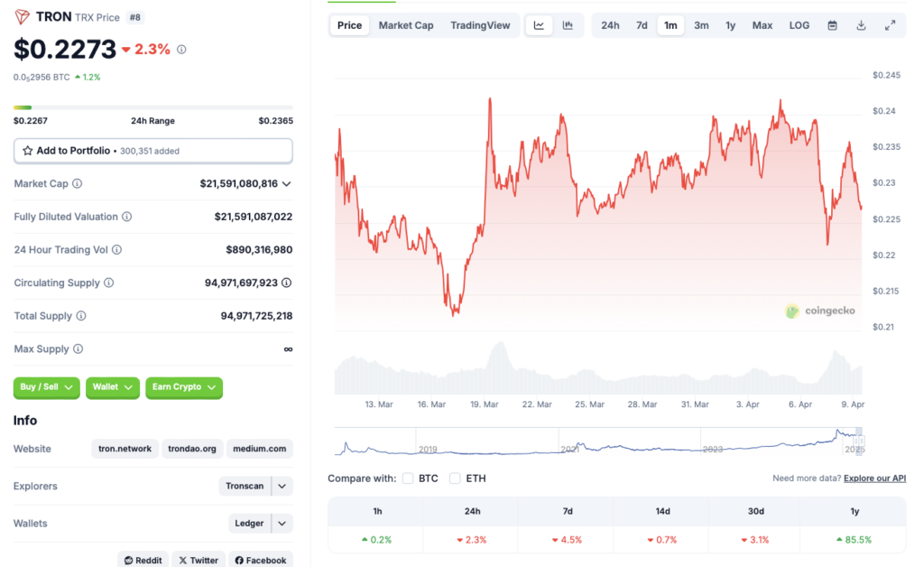This screenshot has width=924, height=567.
Task: Click the 0.0₅2956 BTC price text
Action: (x=42, y=78)
